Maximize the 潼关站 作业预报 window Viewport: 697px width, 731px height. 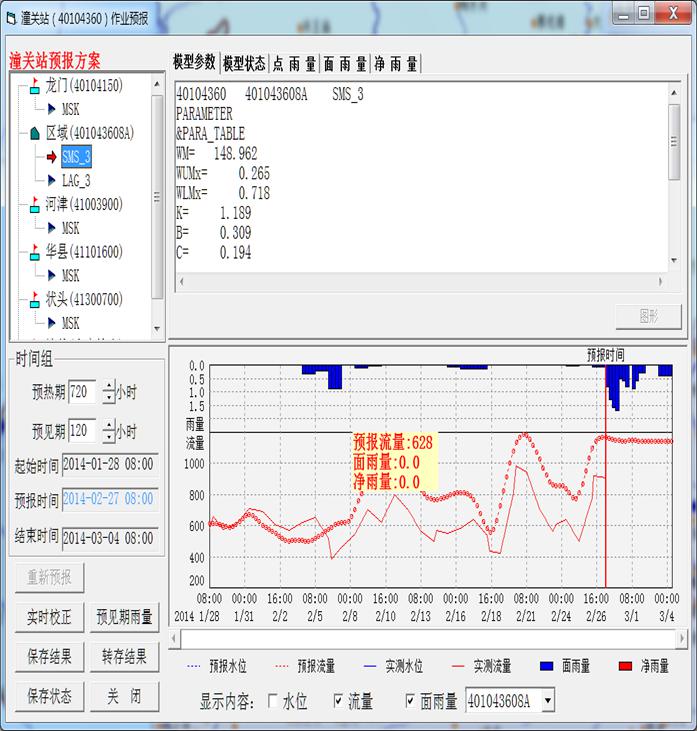(x=644, y=13)
